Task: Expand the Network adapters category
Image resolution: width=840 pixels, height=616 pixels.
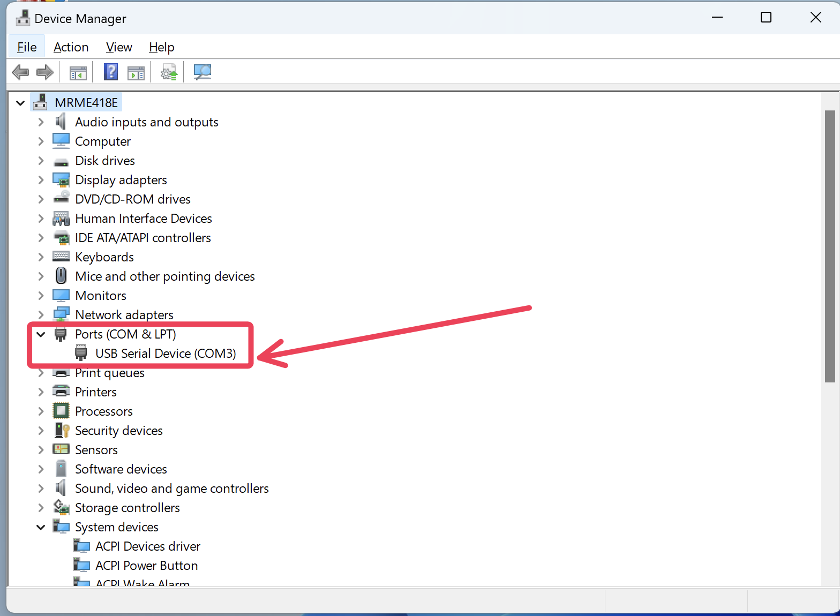Action: tap(41, 315)
